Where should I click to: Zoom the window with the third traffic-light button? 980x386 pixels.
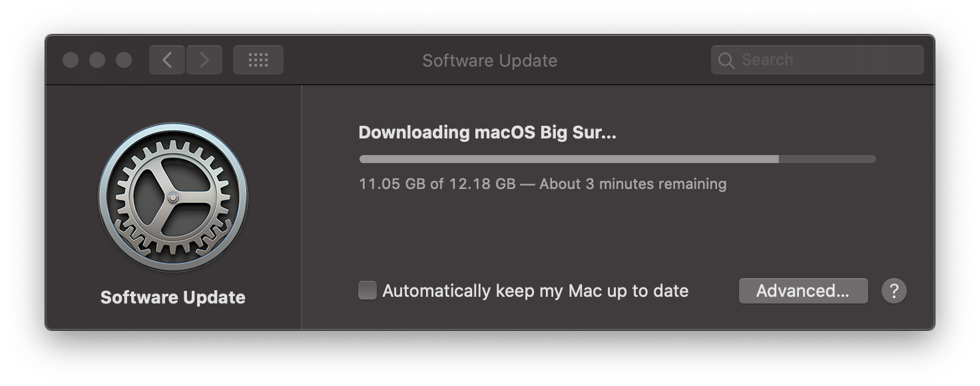(124, 60)
